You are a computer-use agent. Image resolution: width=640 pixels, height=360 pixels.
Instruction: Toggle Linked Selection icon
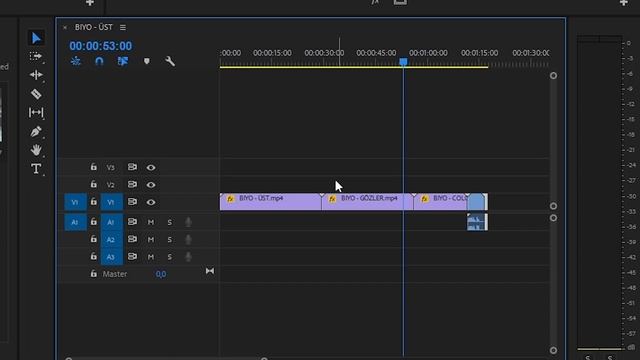(123, 61)
